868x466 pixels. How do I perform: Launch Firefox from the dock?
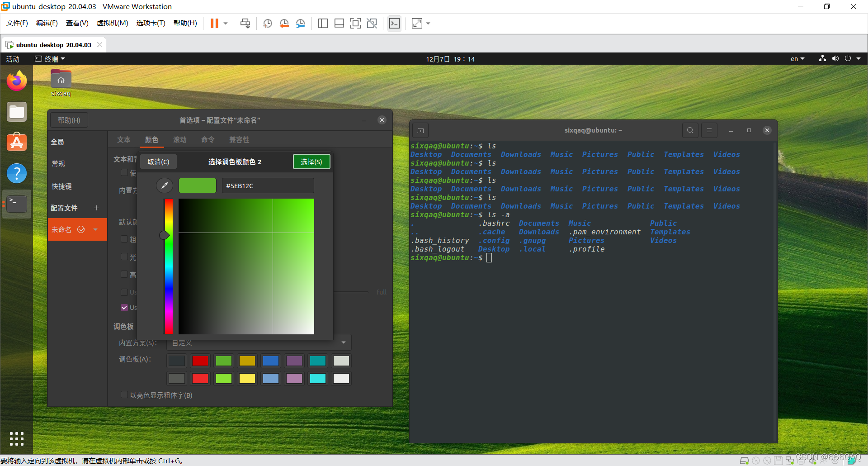tap(17, 81)
